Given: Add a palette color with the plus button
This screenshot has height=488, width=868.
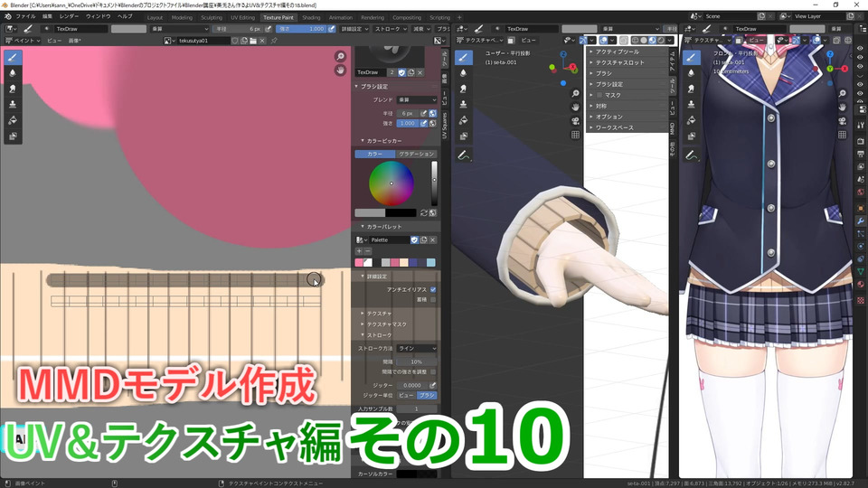Looking at the screenshot, I should click(x=359, y=251).
